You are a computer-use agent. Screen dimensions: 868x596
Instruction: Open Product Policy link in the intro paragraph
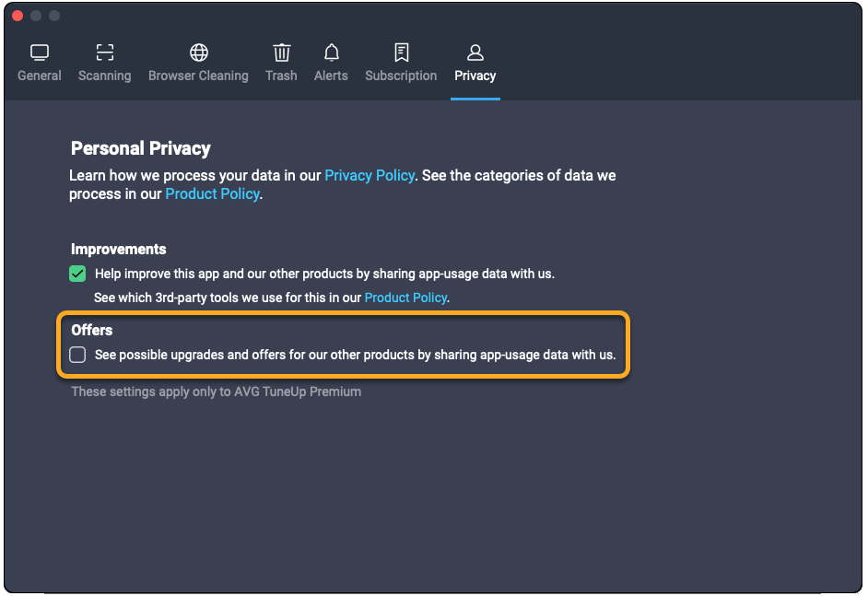tap(212, 194)
